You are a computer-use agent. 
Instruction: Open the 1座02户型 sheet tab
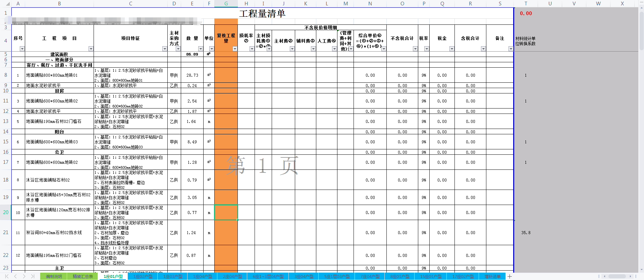143,276
